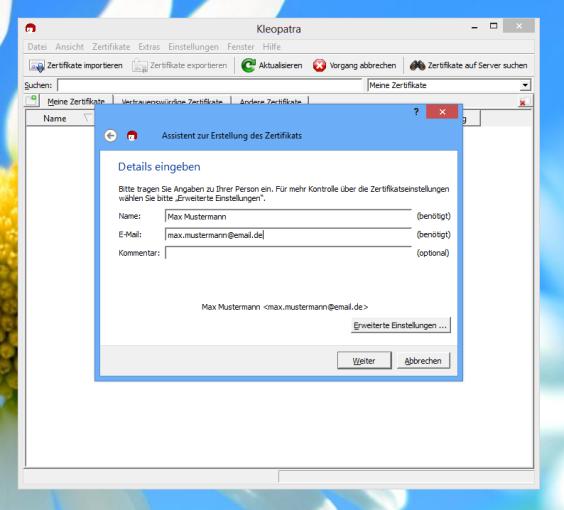Click the Zertifikate importieren toolbar icon
564x510 pixels.
pos(36,65)
